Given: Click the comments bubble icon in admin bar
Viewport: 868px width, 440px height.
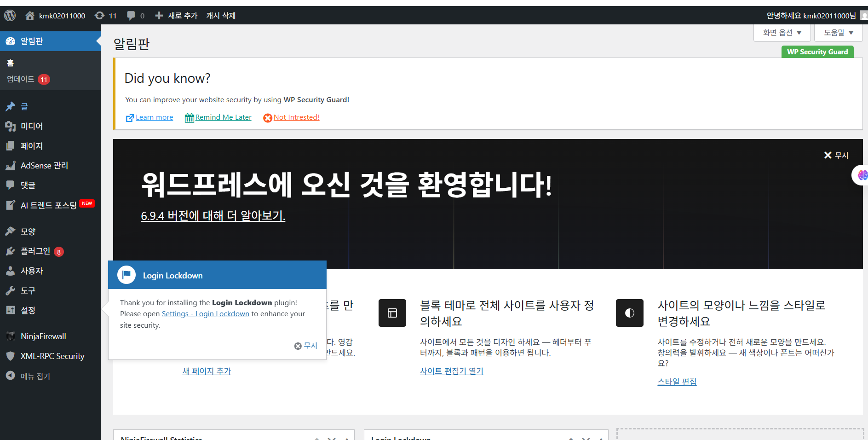Looking at the screenshot, I should pos(131,15).
